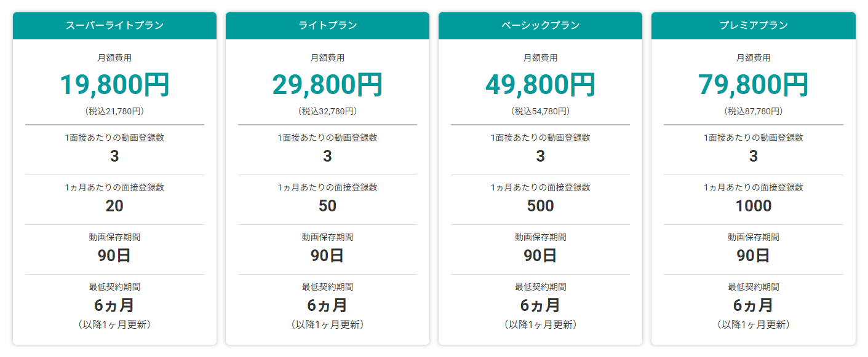Select the 79,800円 price

pyautogui.click(x=754, y=85)
